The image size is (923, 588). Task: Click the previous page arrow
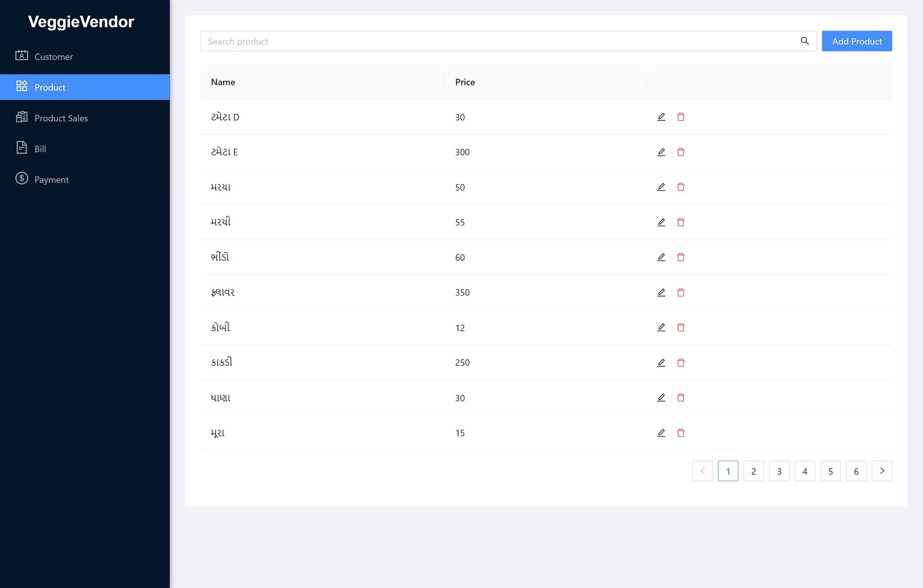[x=703, y=471]
